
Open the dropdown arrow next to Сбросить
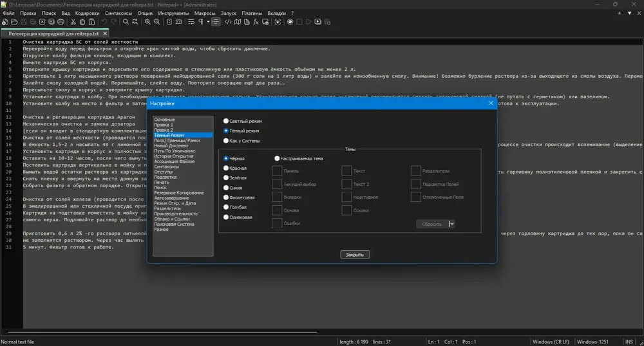(x=452, y=224)
